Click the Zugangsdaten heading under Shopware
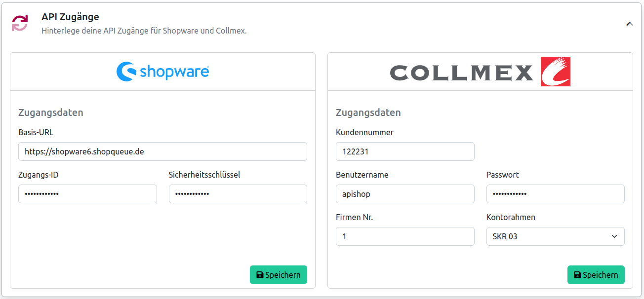644x299 pixels. pyautogui.click(x=51, y=112)
